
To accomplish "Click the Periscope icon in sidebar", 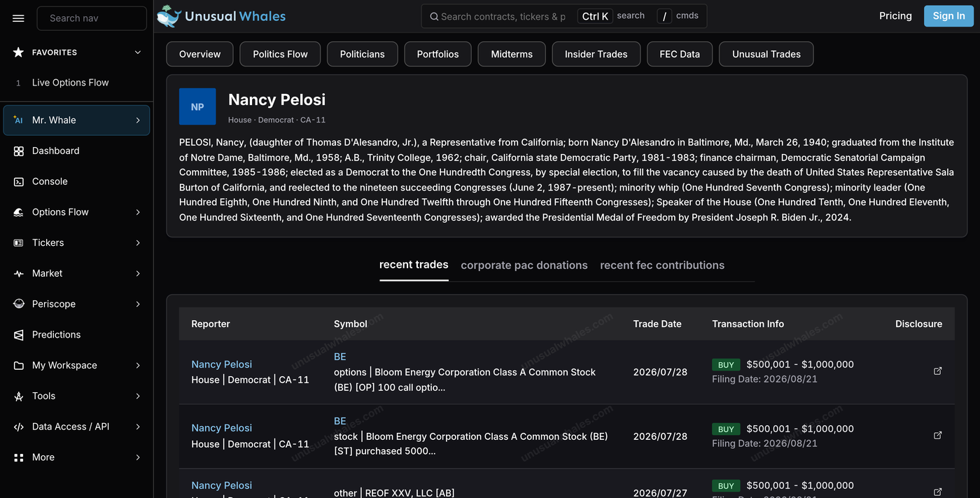I will click(x=18, y=304).
